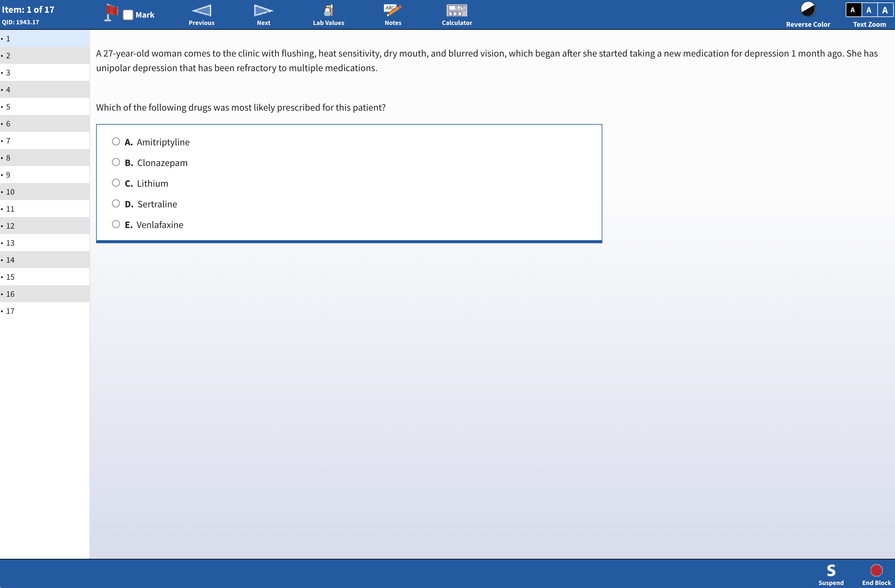Select answer D Sertraline

tap(116, 204)
